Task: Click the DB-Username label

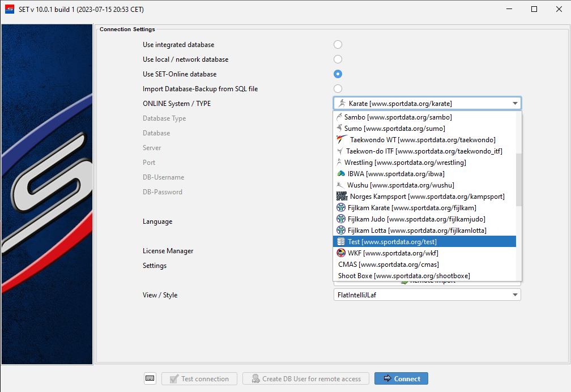Action: (x=164, y=177)
